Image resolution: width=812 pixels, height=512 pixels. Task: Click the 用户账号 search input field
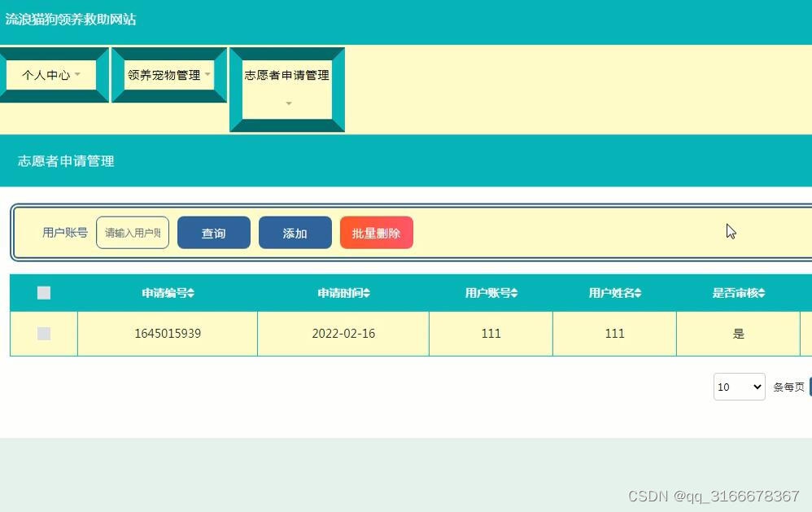pos(133,233)
